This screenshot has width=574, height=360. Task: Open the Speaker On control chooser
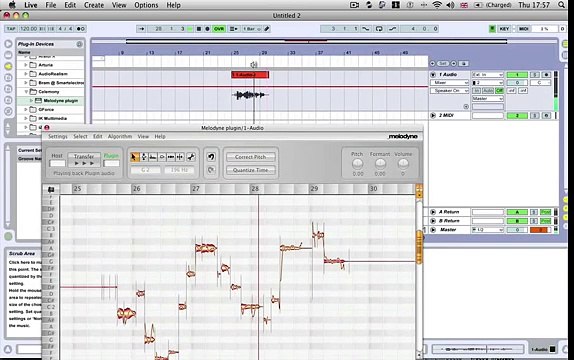(x=450, y=90)
